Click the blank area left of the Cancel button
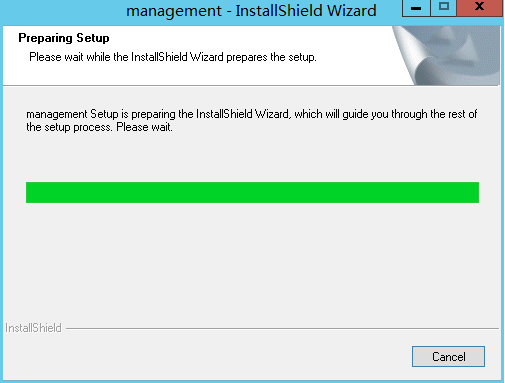 click(x=207, y=356)
